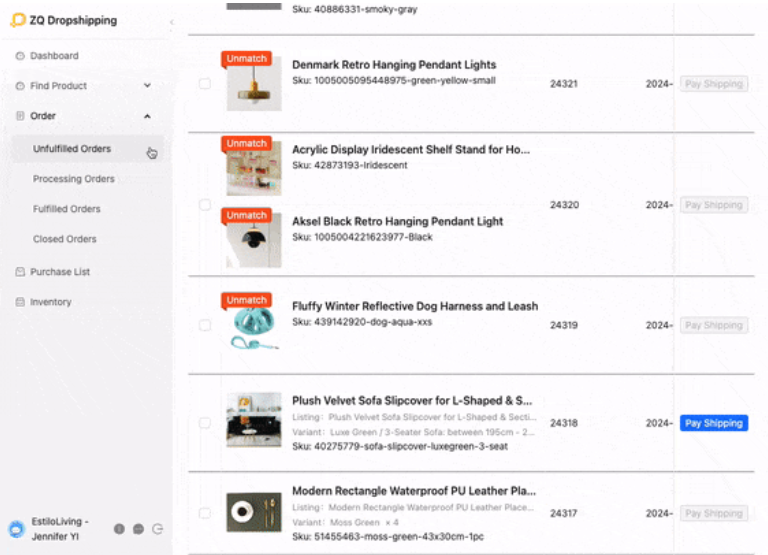Screen dimensions: 768x555
Task: Click the Order sidebar icon
Action: point(20,116)
